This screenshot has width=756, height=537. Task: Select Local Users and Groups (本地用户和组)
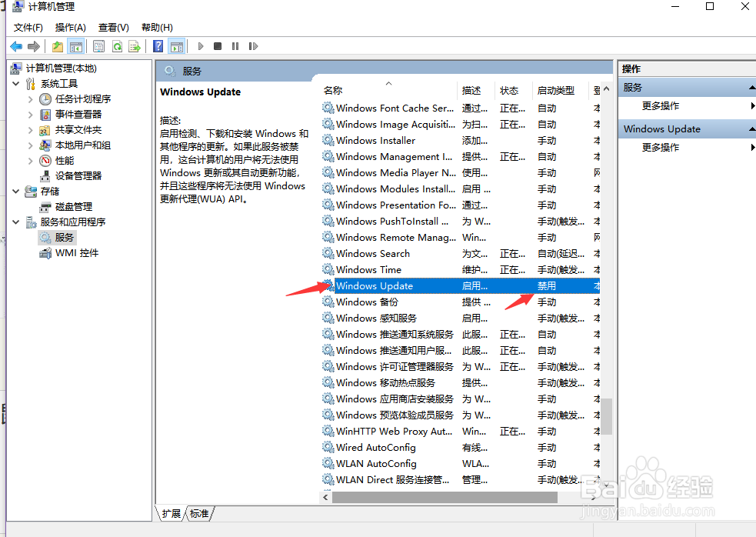pos(83,145)
